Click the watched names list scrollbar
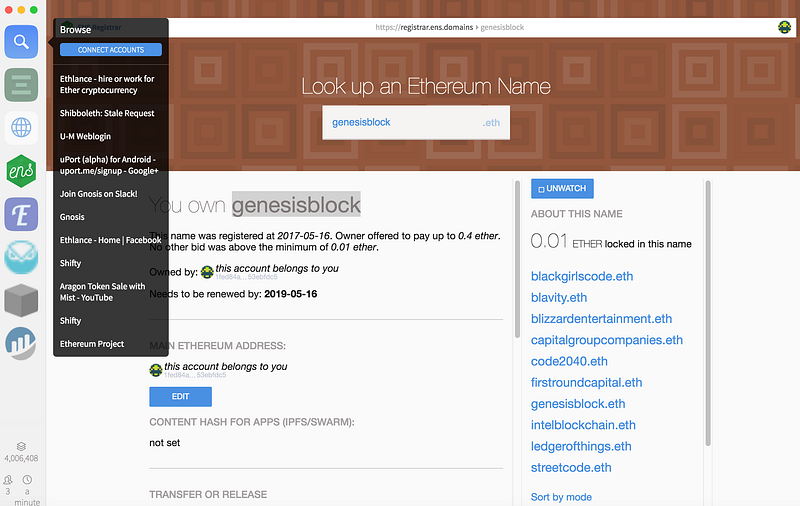This screenshot has height=506, width=800. point(708,313)
